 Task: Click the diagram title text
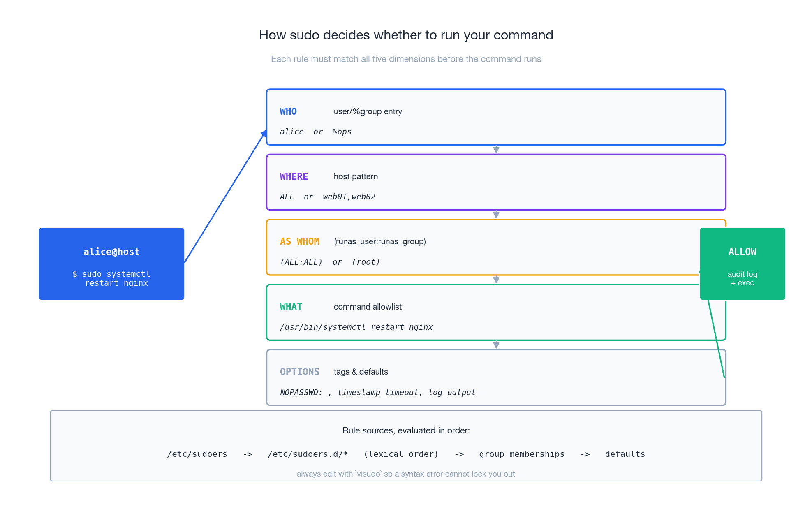405,35
